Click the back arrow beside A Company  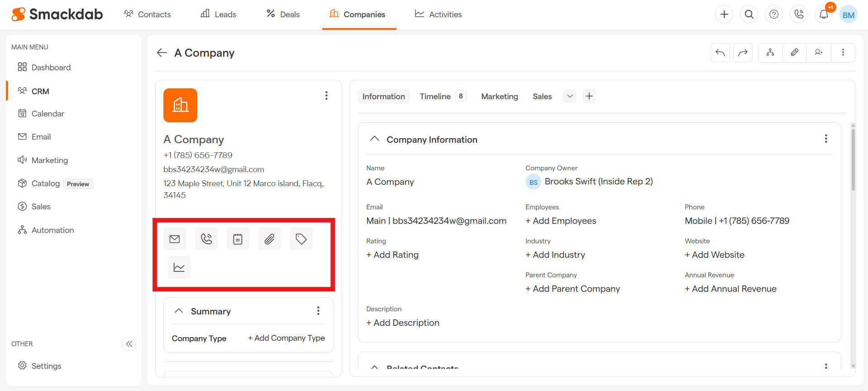tap(162, 53)
